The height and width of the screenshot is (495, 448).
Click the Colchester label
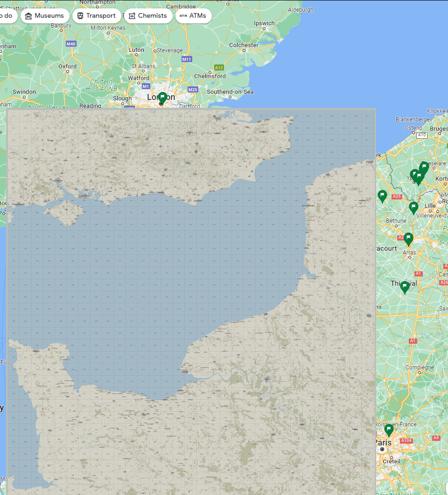coord(244,45)
